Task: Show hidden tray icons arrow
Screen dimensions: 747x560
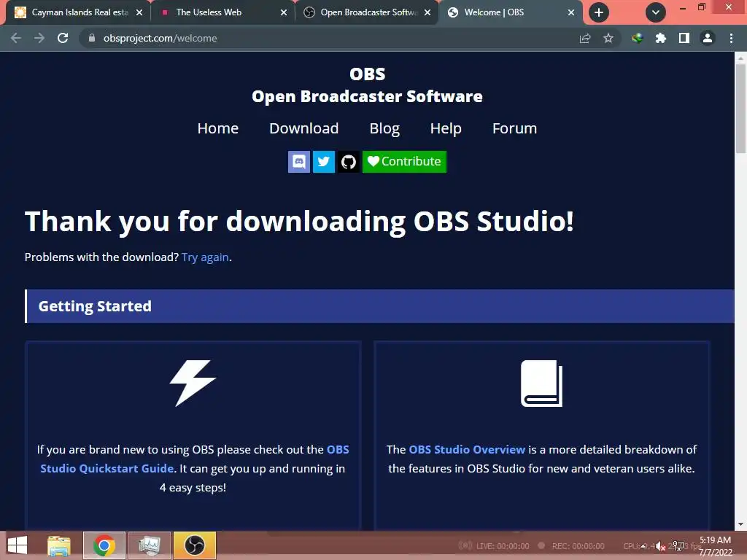Action: (643, 545)
